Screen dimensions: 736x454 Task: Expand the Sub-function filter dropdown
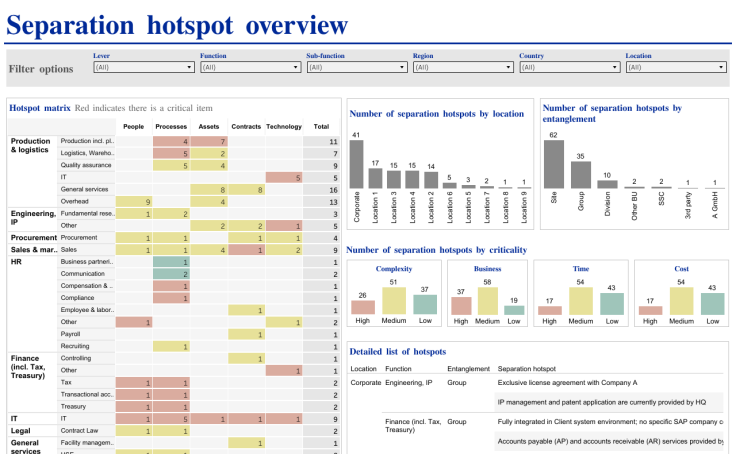click(356, 67)
